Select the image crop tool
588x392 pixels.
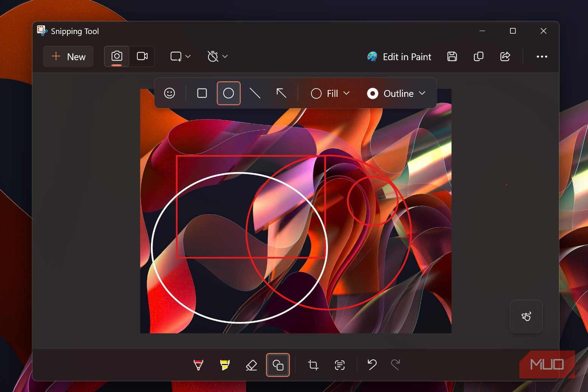[313, 365]
